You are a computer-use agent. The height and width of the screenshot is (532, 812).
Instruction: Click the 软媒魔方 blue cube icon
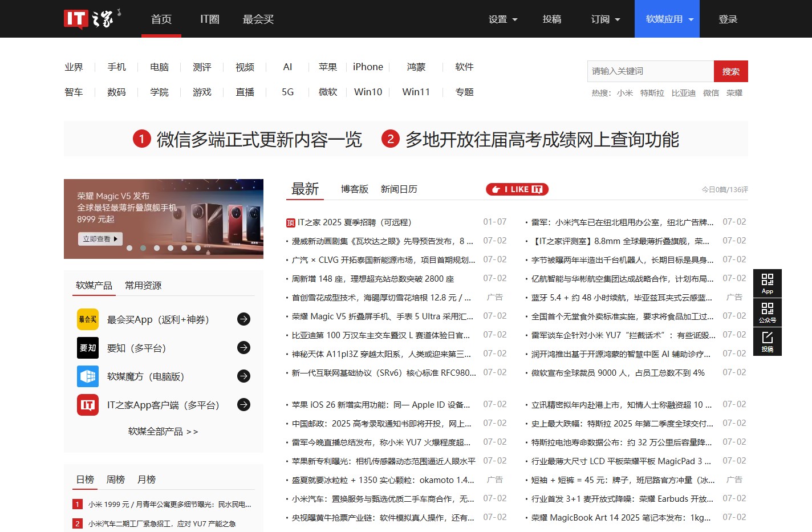point(88,376)
